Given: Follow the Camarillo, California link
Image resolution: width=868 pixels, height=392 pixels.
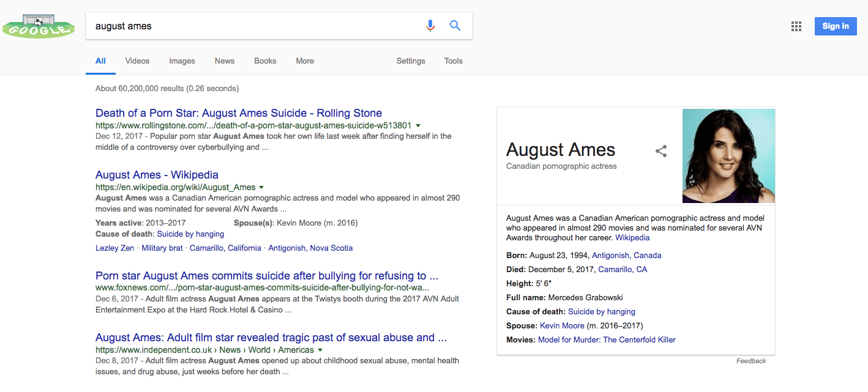Looking at the screenshot, I should click(225, 248).
